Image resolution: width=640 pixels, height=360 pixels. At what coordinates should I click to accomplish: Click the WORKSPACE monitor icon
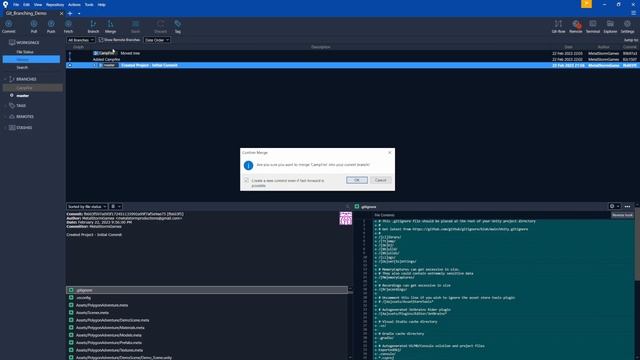pyautogui.click(x=12, y=42)
